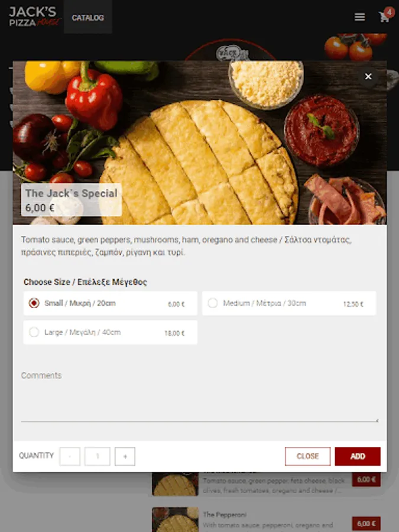Viewport: 399px width, 532px height.
Task: Close the product popup with X icon
Action: pyautogui.click(x=368, y=77)
